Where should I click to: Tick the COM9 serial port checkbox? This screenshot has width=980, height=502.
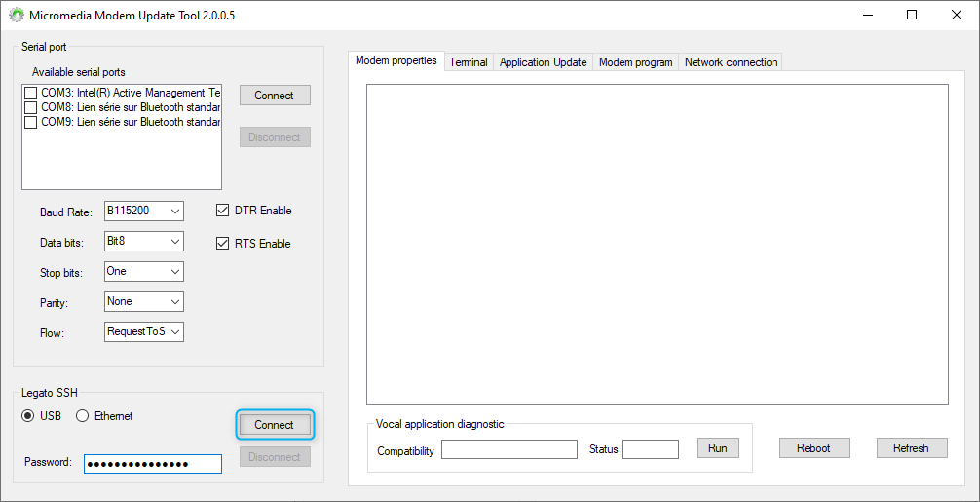pos(31,122)
